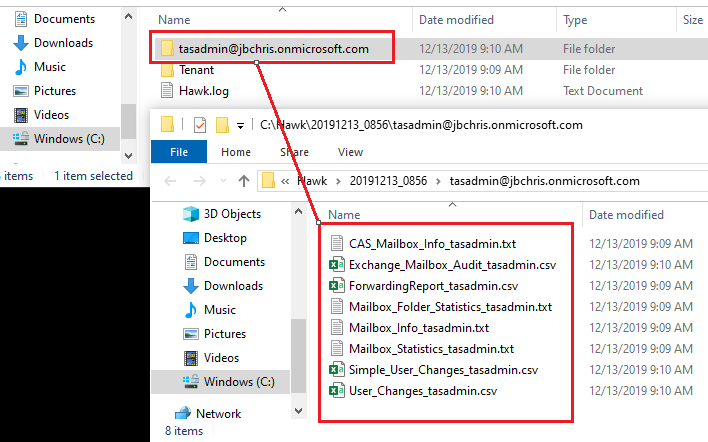Click tasadmin@jbchris.onmicrosoft.com breadcrumb in address bar
Viewport: 708px width, 442px height.
(545, 181)
